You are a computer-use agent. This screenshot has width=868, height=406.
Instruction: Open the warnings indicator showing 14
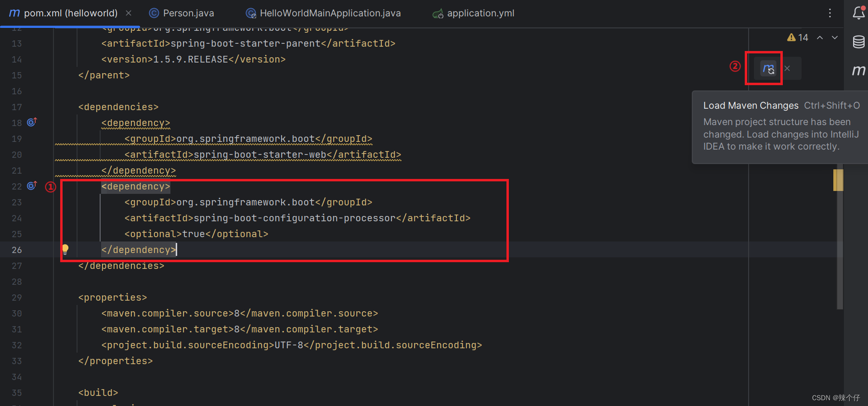click(x=798, y=38)
